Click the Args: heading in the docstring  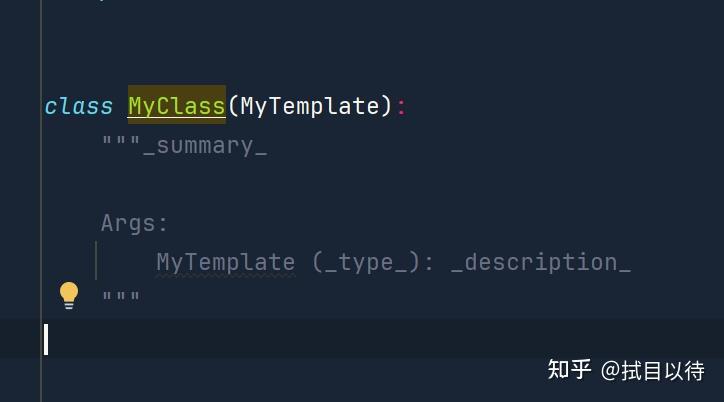135,223
